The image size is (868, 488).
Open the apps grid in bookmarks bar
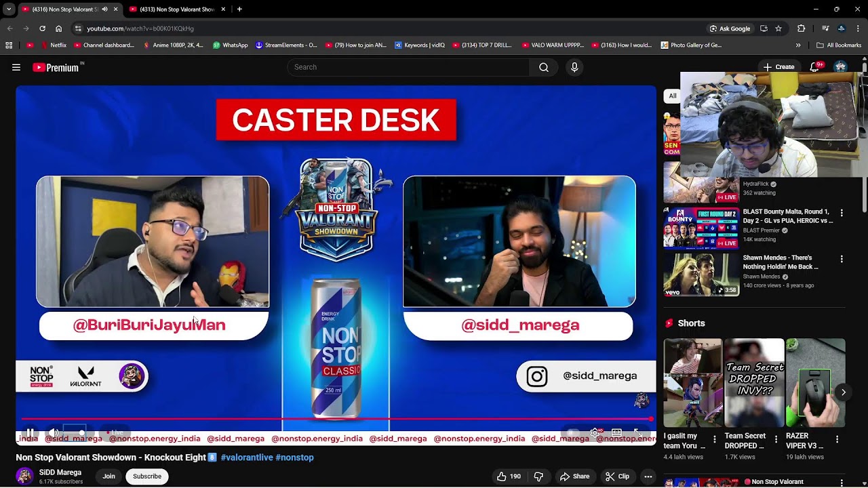coord(9,45)
